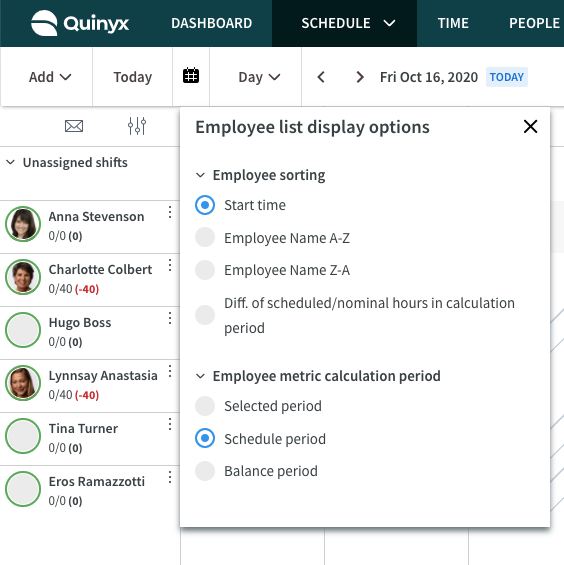Open the Add dropdown
This screenshot has height=565, width=564.
tap(50, 77)
